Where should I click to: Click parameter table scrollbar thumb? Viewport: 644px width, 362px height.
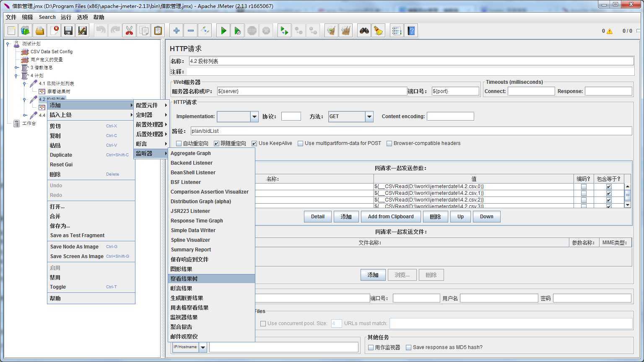(x=628, y=195)
